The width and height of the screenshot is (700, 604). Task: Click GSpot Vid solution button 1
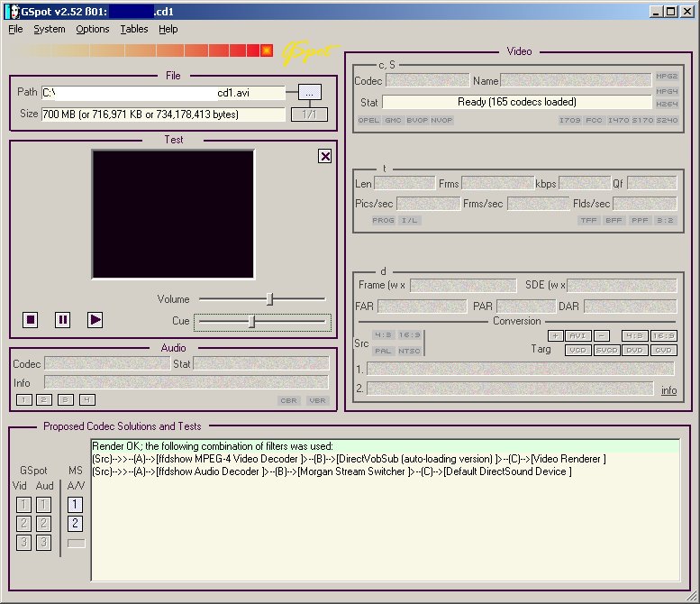coord(24,505)
